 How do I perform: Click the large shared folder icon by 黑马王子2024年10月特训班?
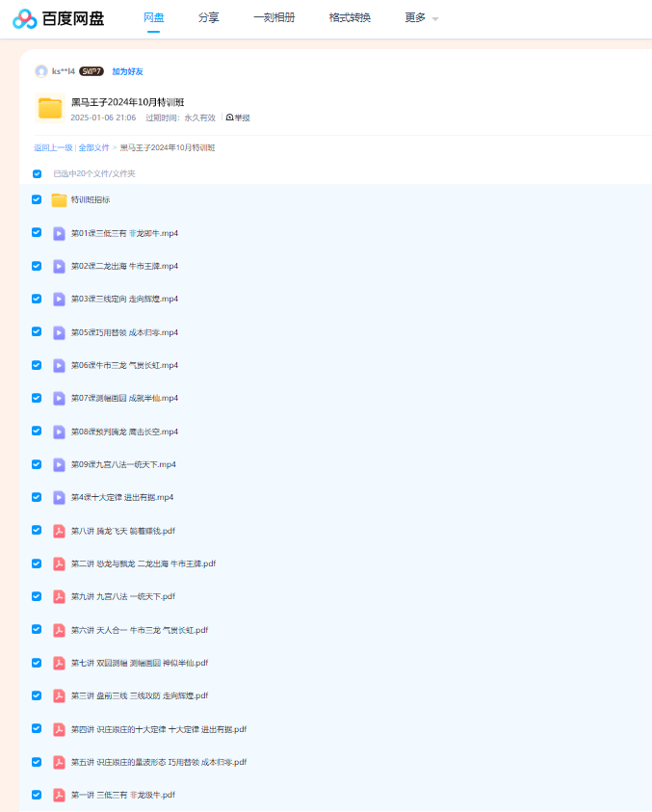click(x=50, y=108)
